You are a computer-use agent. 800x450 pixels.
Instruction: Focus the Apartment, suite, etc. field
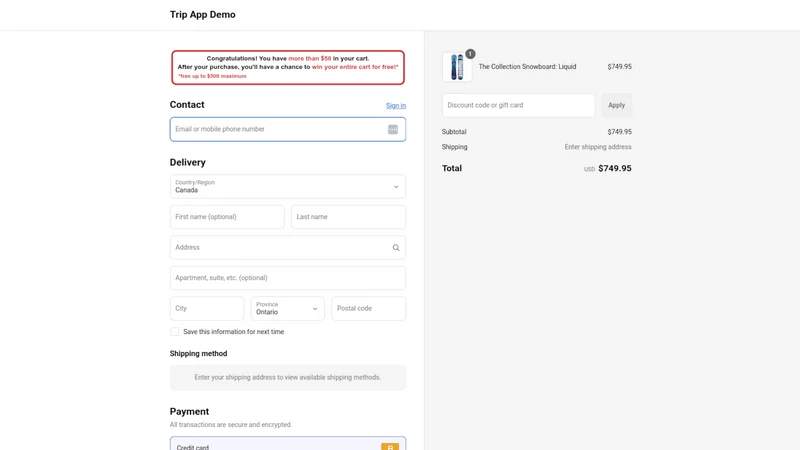(288, 278)
